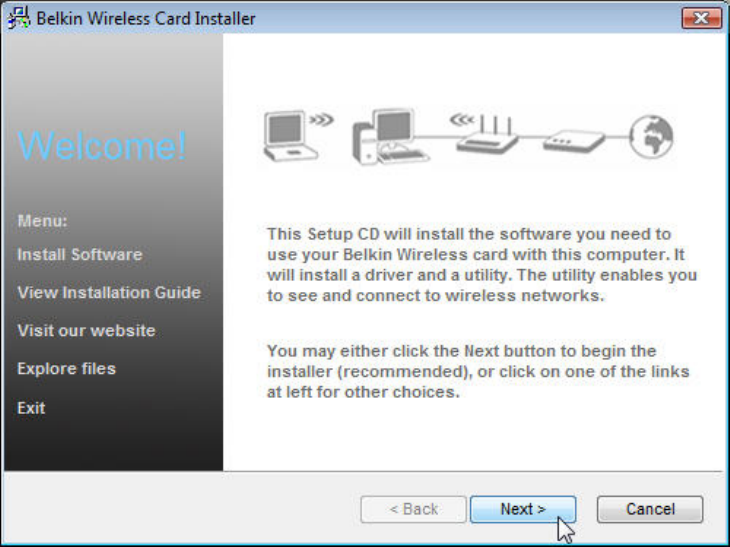The image size is (730, 547).
Task: Click the globe internet icon
Action: tap(651, 137)
